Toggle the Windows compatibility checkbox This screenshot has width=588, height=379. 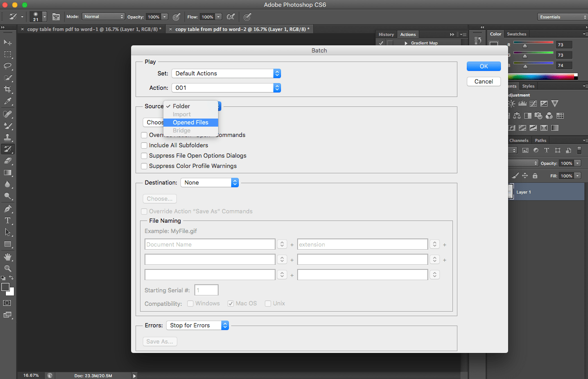coord(190,303)
